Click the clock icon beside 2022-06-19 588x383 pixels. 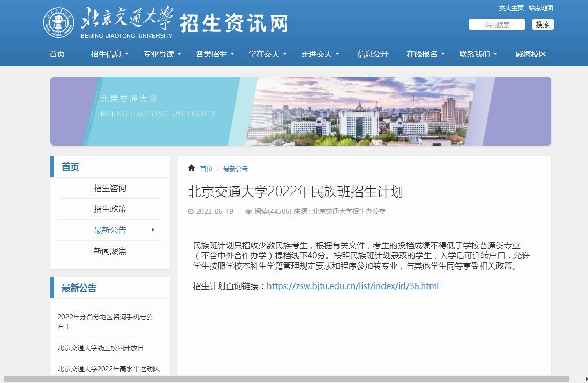(x=191, y=211)
